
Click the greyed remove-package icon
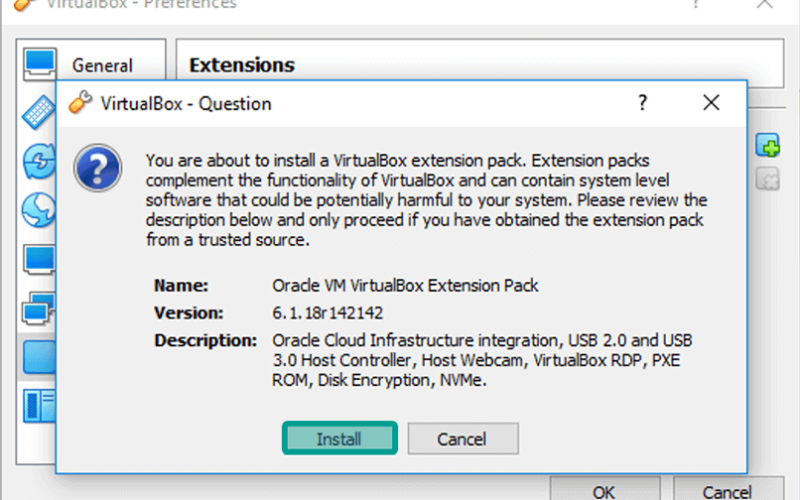(x=767, y=179)
